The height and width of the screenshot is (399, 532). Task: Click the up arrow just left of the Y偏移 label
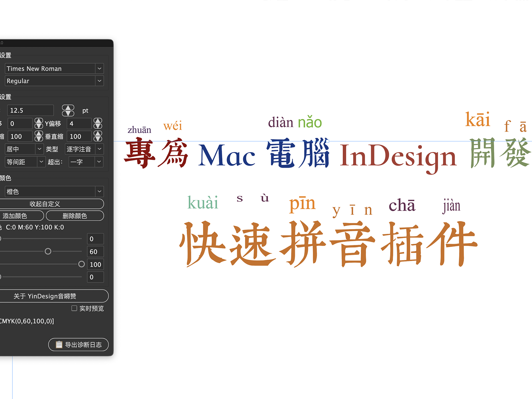pos(39,121)
